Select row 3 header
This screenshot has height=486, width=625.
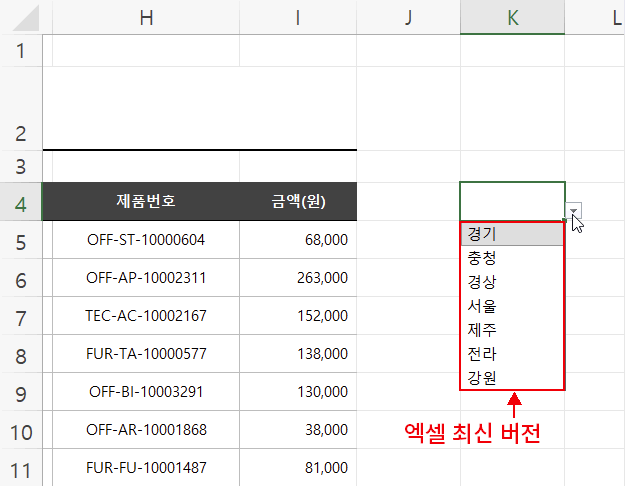tap(21, 166)
